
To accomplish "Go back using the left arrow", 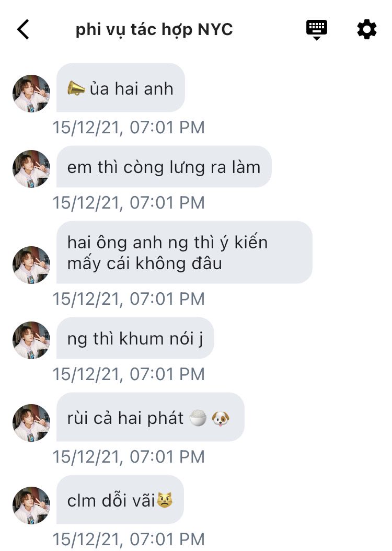I will pyautogui.click(x=23, y=29).
